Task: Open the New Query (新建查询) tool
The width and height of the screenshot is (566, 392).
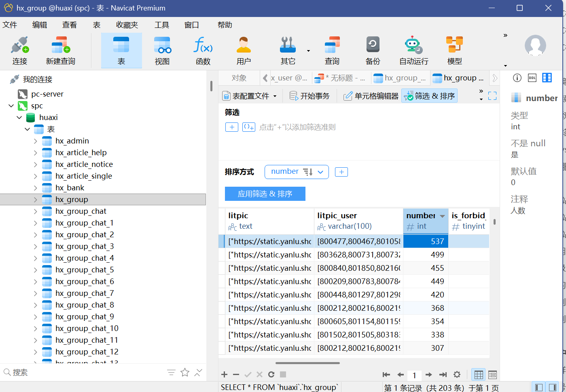Action: 60,51
